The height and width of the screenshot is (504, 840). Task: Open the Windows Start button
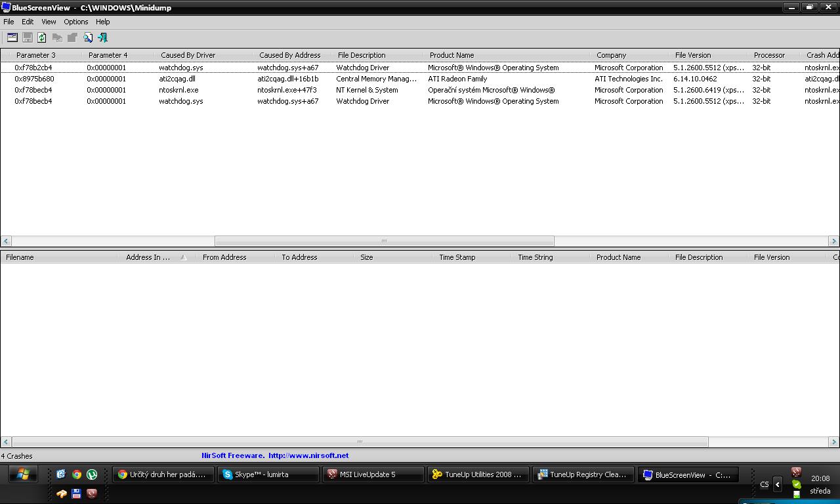22,474
